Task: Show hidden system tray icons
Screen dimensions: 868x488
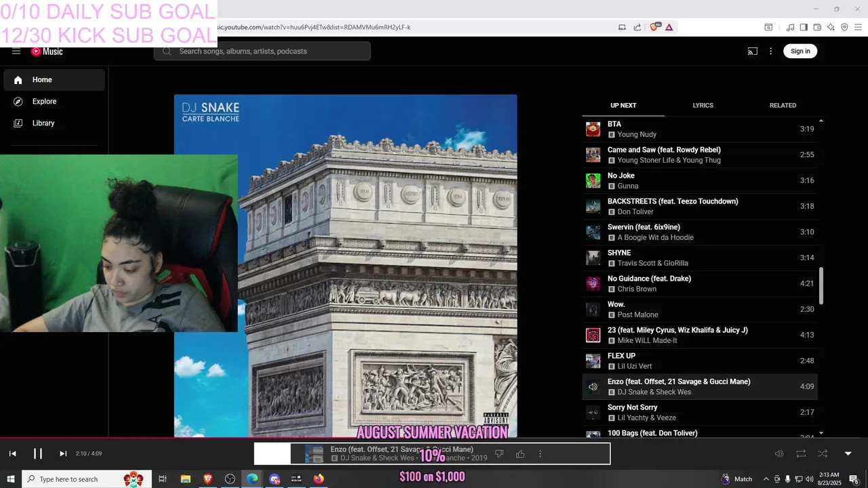Action: 766,479
